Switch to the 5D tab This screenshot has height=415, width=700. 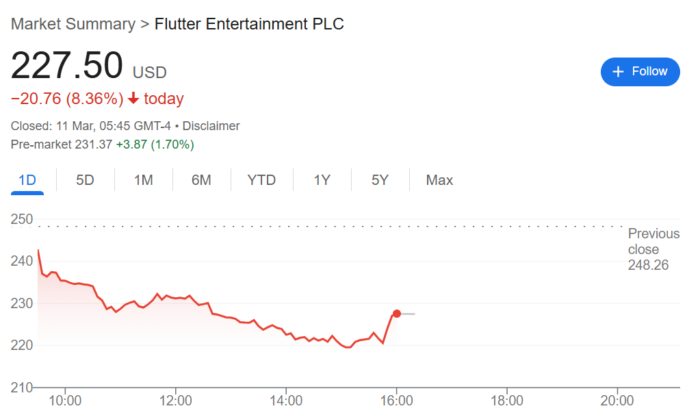tap(85, 180)
